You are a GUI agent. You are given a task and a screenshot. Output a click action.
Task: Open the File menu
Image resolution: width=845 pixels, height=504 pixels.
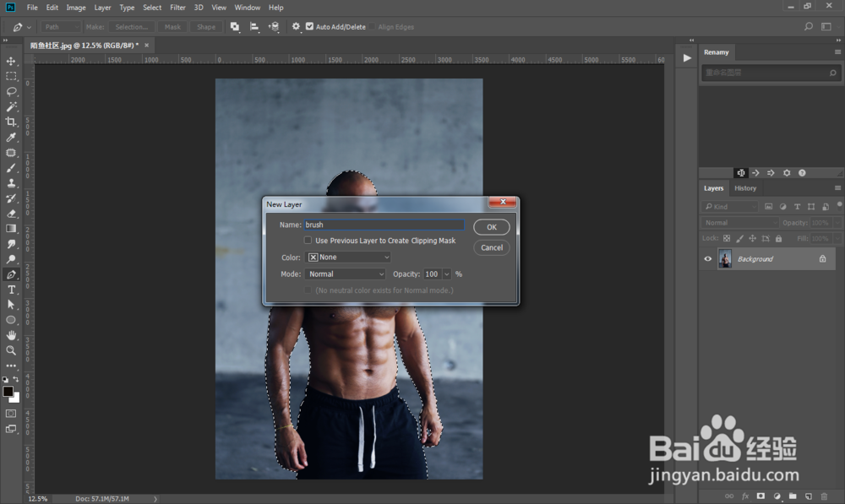coord(32,8)
